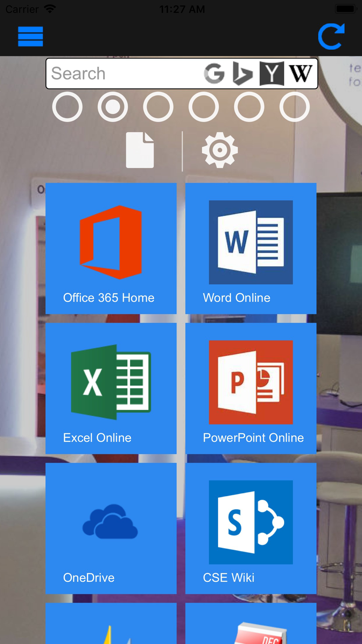Open the PowerPoint Online tile
362x644 pixels.
251,388
